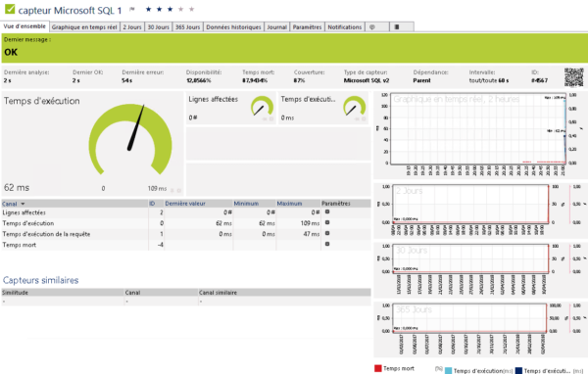The width and height of the screenshot is (588, 374).
Task: Switch to Graphique en temps réel tab
Action: click(84, 27)
